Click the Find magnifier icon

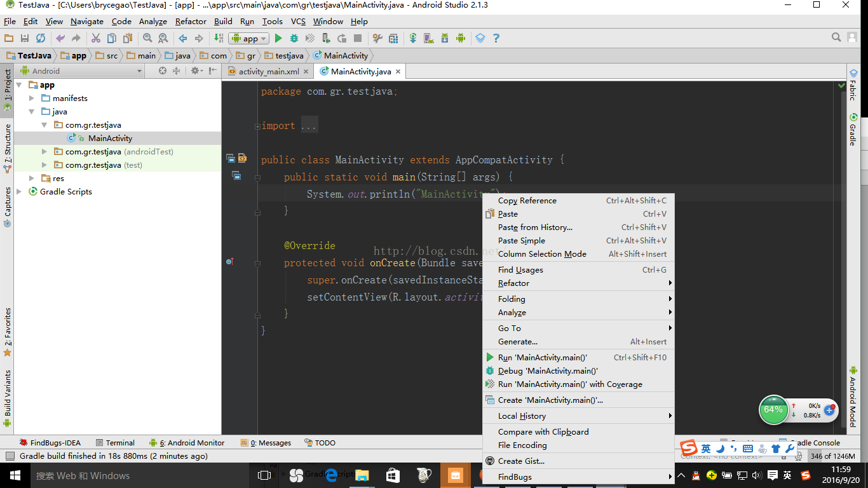coord(147,38)
